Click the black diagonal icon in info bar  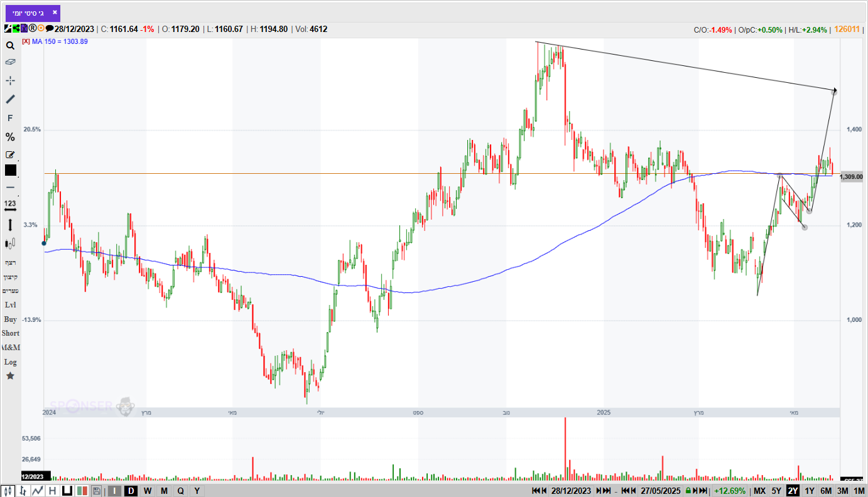(x=8, y=29)
